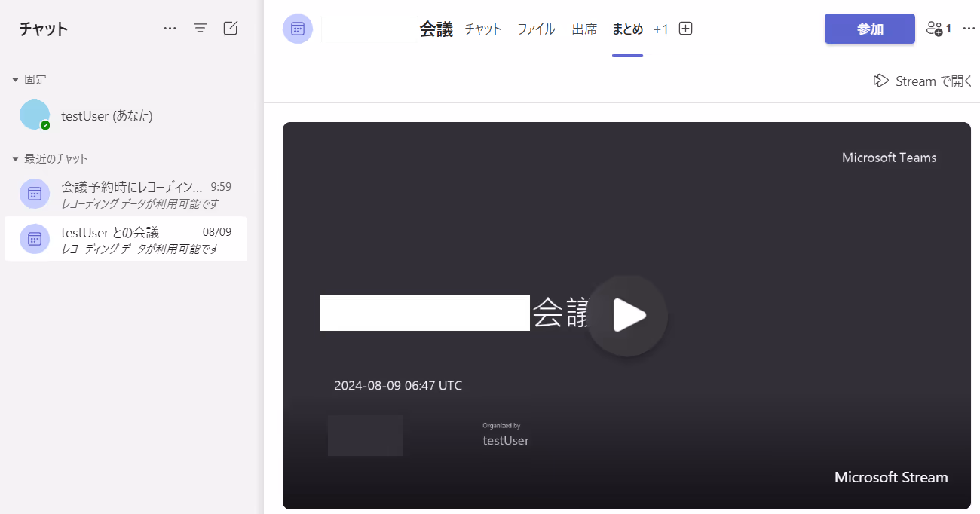
Task: Click the recording thumbnail dark box
Action: tap(365, 435)
